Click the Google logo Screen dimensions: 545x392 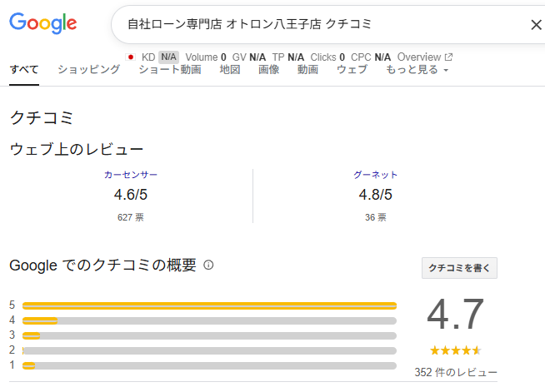tap(43, 23)
